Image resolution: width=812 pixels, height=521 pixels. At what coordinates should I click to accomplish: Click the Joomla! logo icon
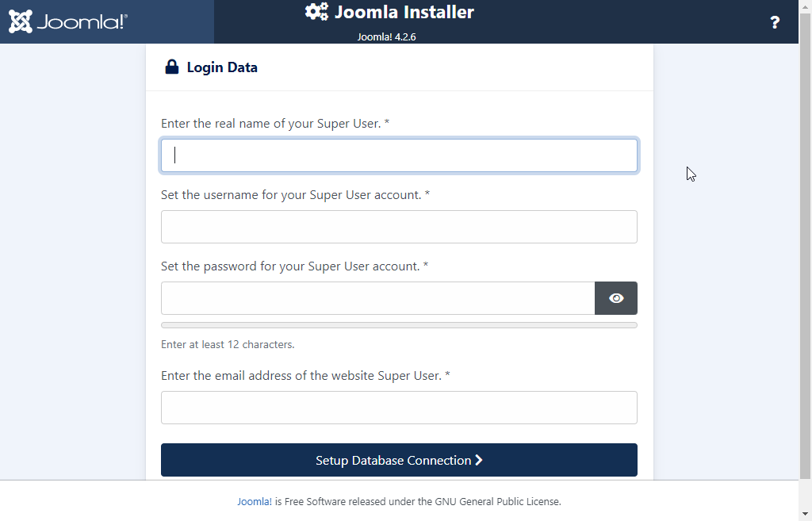21,21
